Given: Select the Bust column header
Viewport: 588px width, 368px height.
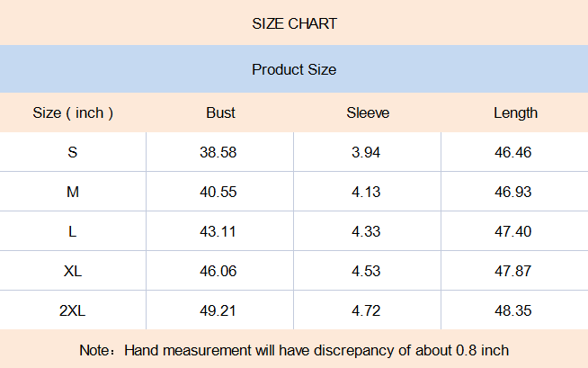Looking at the screenshot, I should 220,112.
